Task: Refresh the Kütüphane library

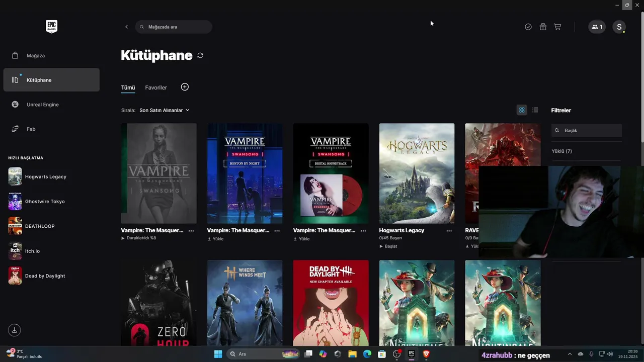Action: (200, 55)
